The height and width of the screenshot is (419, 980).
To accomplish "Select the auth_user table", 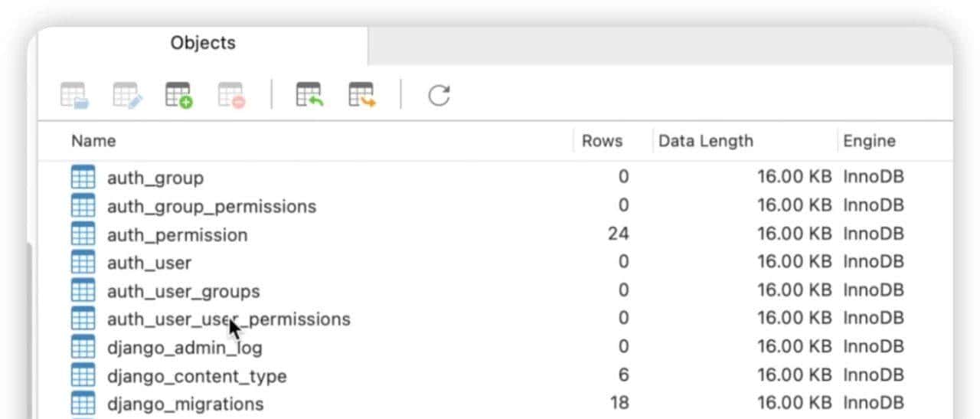I will pos(149,263).
